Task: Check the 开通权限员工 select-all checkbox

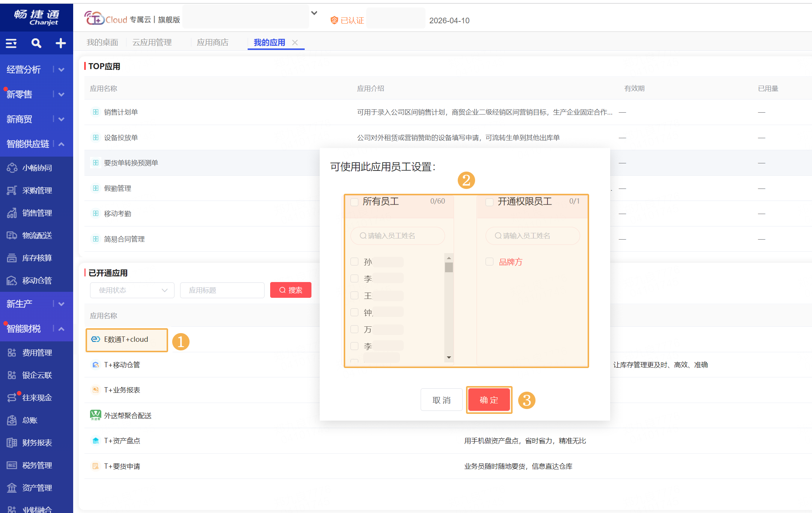Action: 489,202
